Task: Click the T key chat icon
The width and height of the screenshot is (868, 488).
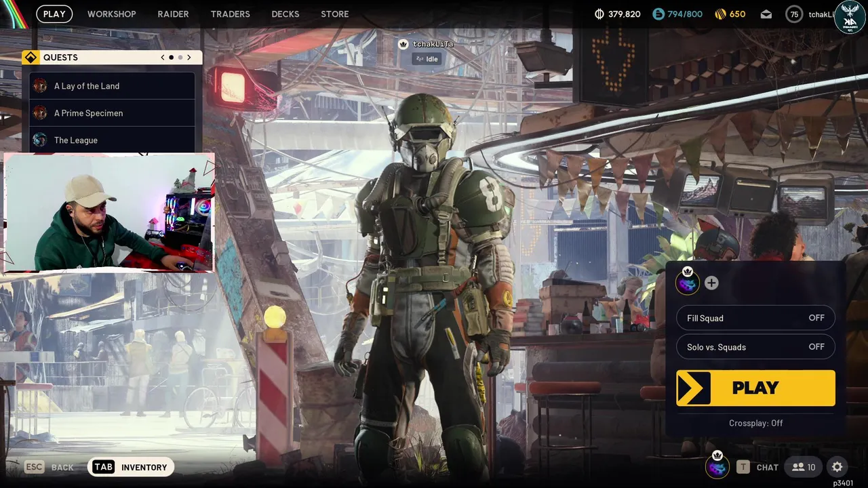Action: point(743,467)
